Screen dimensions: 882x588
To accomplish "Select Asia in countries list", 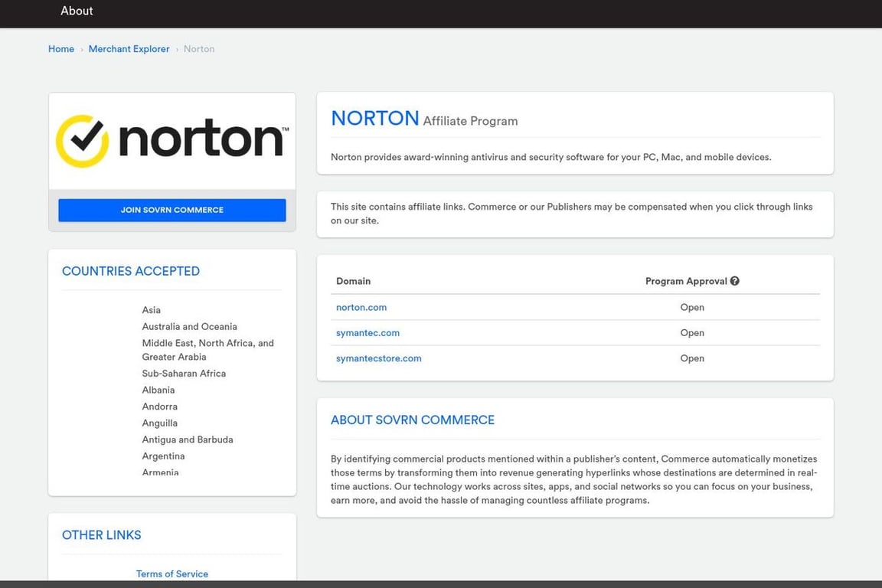I will coord(152,310).
